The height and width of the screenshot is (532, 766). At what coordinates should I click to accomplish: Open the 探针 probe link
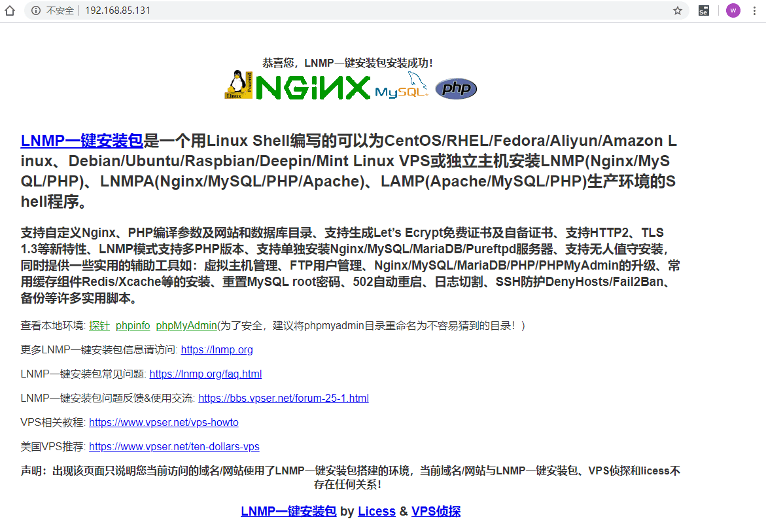click(99, 325)
